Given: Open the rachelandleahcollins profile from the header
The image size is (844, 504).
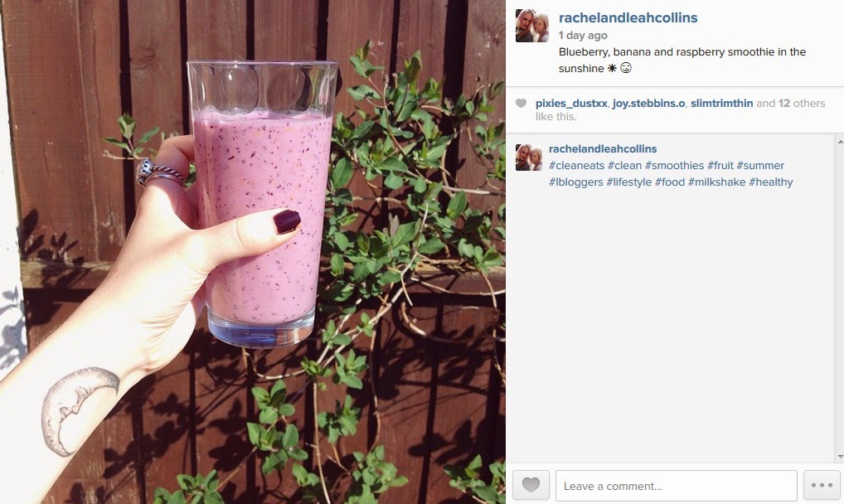Looking at the screenshot, I should click(628, 17).
